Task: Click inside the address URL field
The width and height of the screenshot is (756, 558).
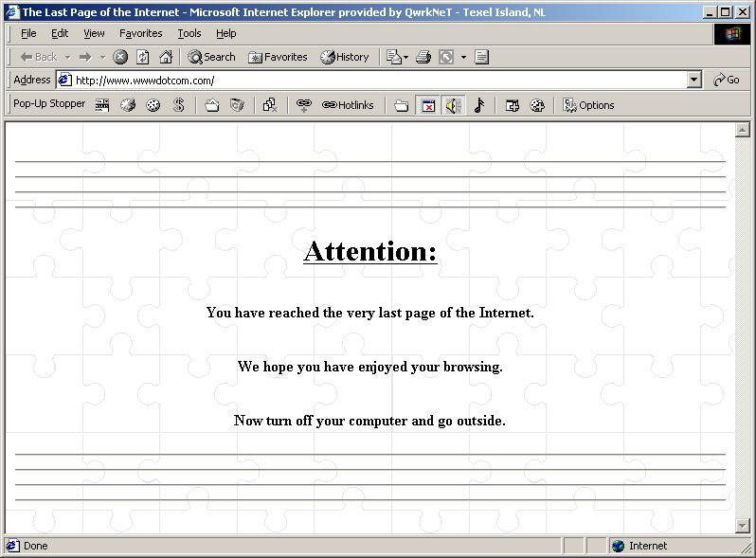Action: click(379, 81)
